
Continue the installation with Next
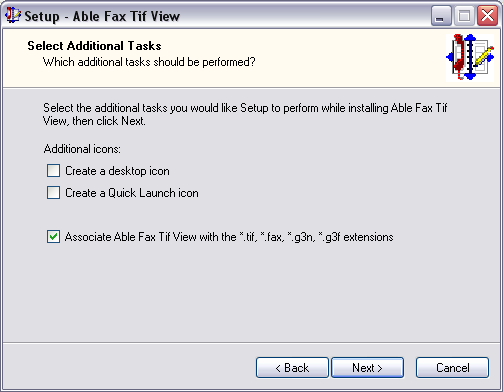(367, 368)
